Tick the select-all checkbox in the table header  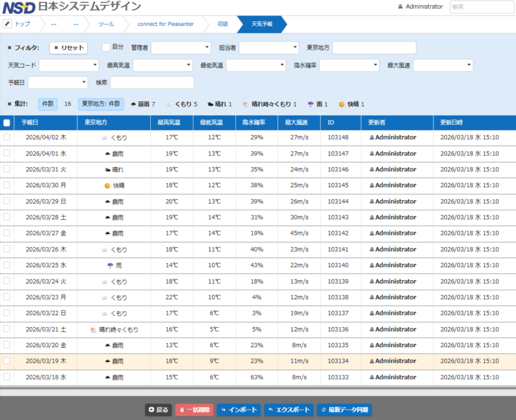click(6, 123)
